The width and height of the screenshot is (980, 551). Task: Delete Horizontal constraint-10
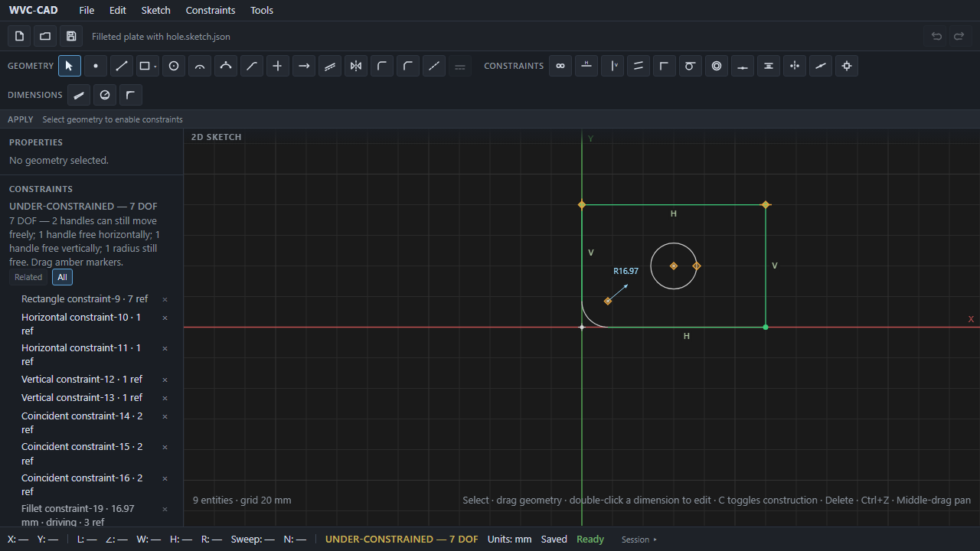pyautogui.click(x=165, y=318)
